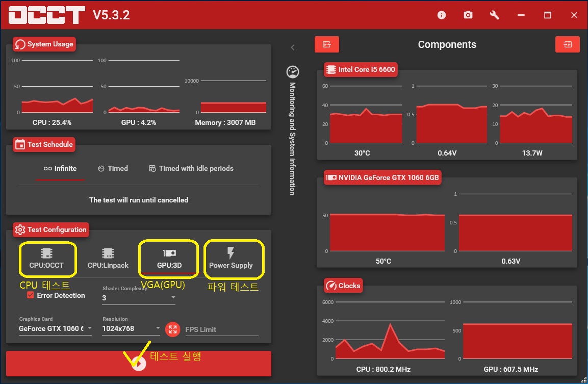Maximize the OCCT window
This screenshot has height=384, width=588.
(x=548, y=15)
